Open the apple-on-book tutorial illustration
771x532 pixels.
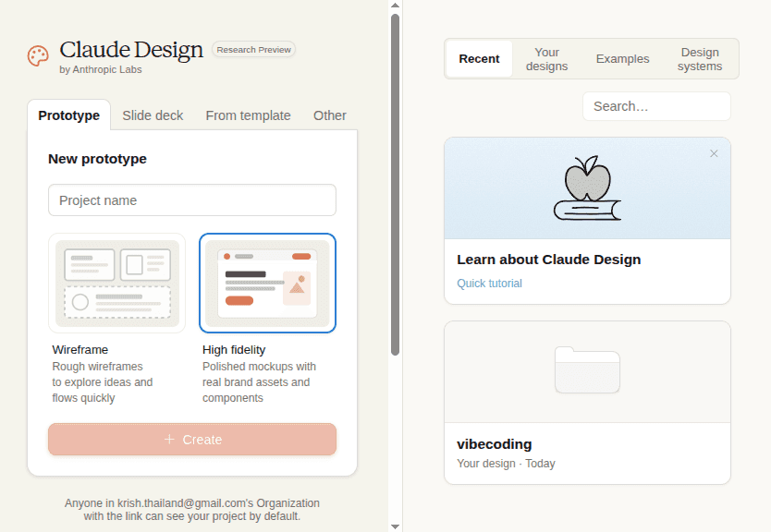[x=587, y=188]
